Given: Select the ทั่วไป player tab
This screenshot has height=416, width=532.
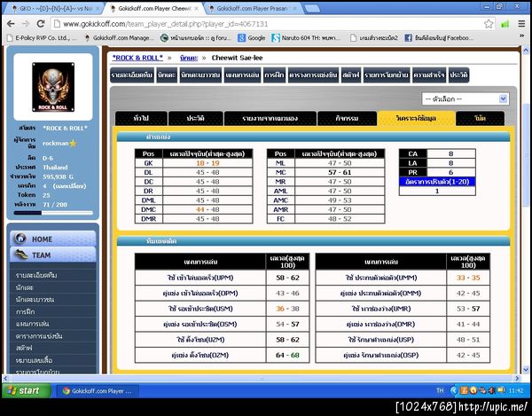Looking at the screenshot, I should tap(141, 118).
